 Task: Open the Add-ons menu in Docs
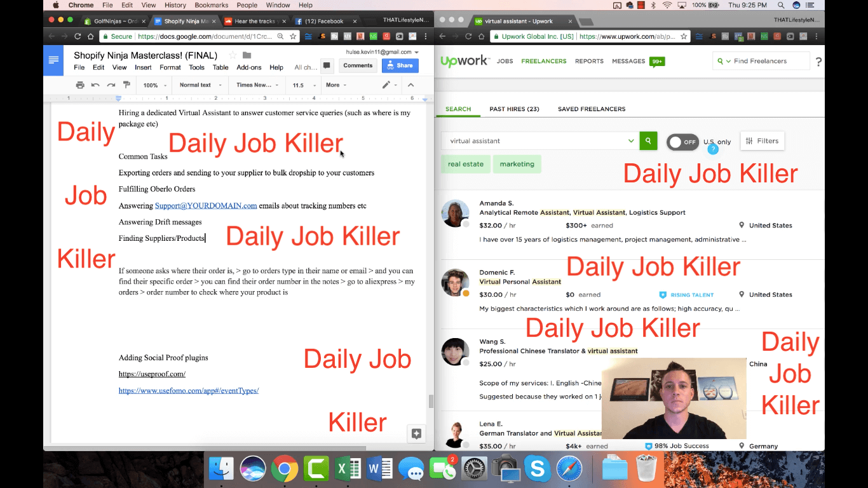(x=249, y=67)
